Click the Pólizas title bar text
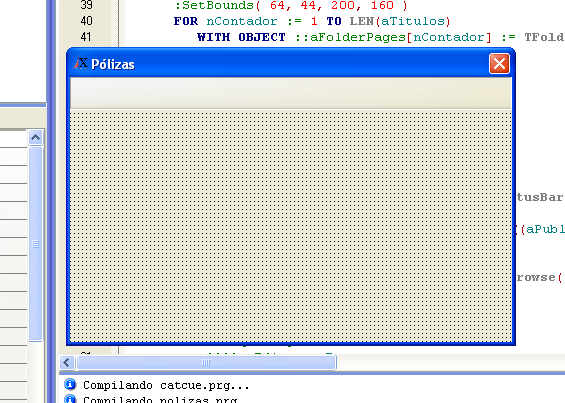The width and height of the screenshot is (565, 403). click(113, 64)
